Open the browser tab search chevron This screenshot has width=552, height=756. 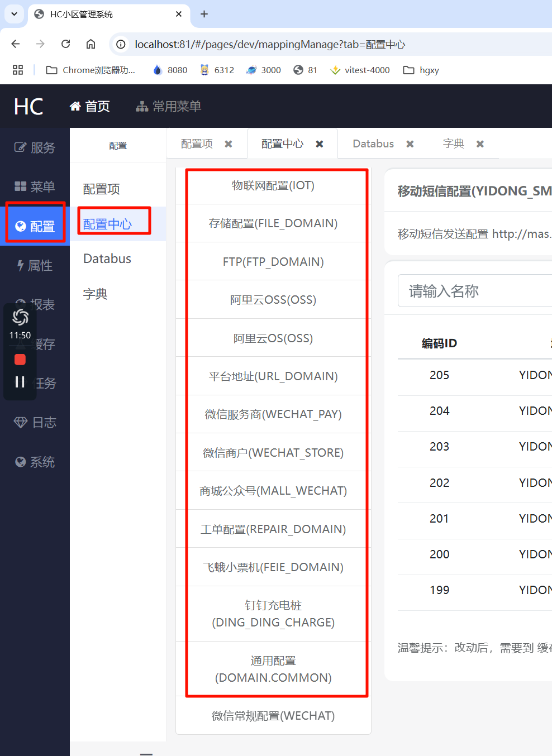pos(14,14)
